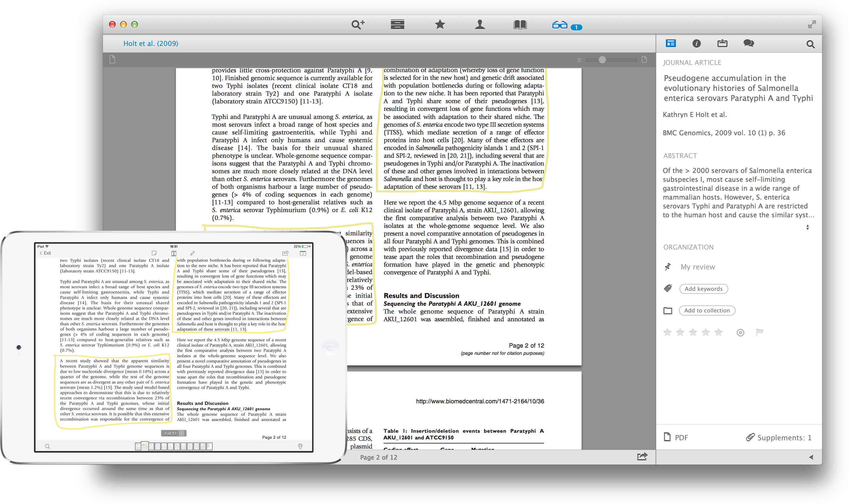Image resolution: width=849 pixels, height=504 pixels.
Task: Tap the 2 of 12 page indicator on iPad
Action: click(170, 433)
